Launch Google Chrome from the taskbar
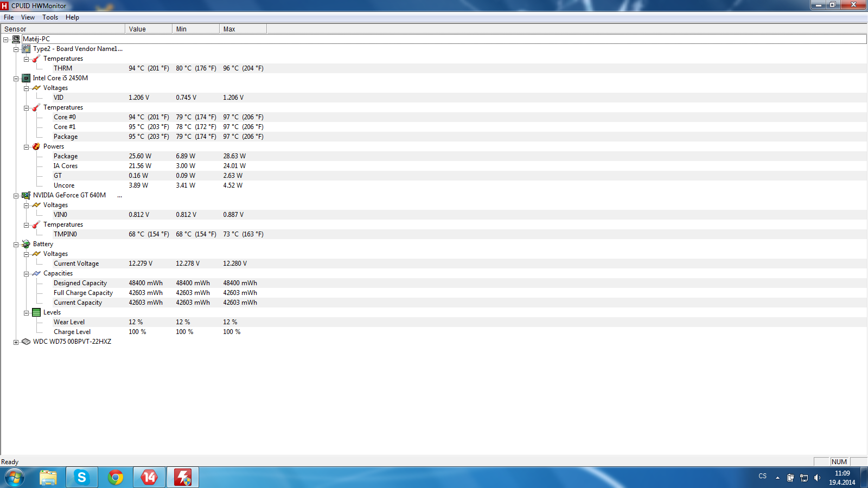Image resolution: width=868 pixels, height=488 pixels. [116, 478]
